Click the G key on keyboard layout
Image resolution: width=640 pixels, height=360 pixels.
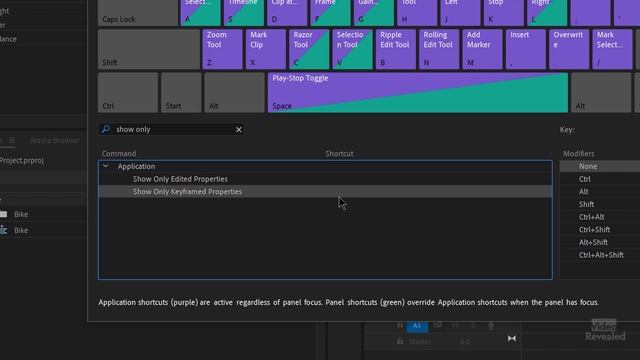click(373, 13)
